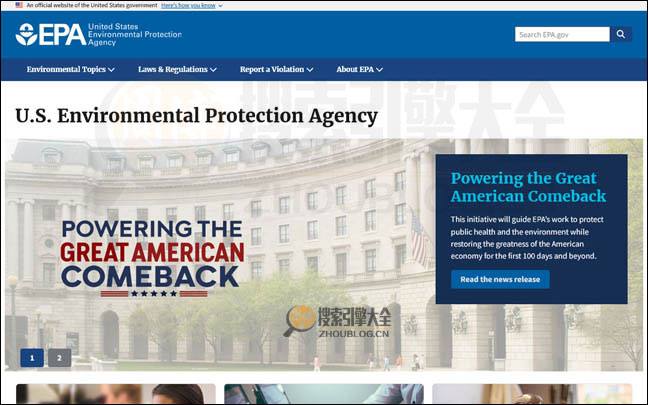Click the magnifier search button
648x405 pixels.
[x=621, y=34]
